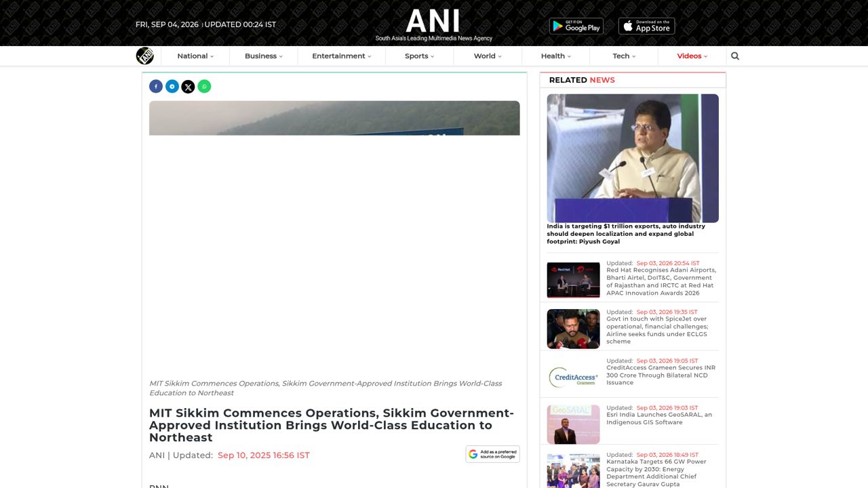Click the round ANI logo in navbar
Screen dimensions: 868x488
pyautogui.click(x=144, y=56)
